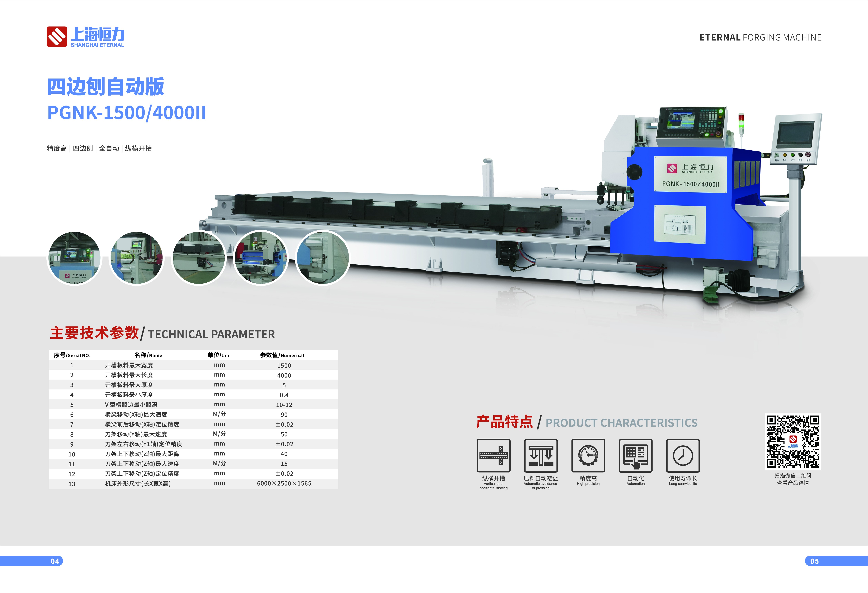Click the value 90 in the table
The height and width of the screenshot is (593, 868).
click(x=284, y=415)
